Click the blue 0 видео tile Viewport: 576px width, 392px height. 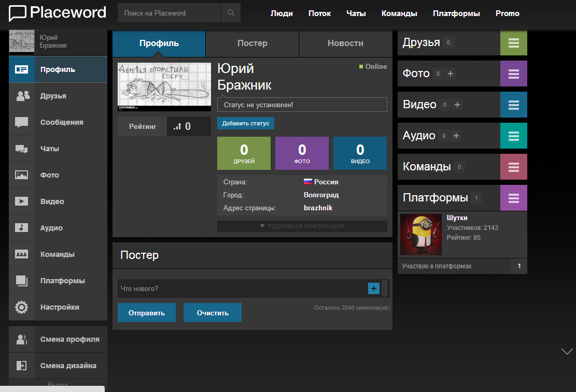coord(360,153)
